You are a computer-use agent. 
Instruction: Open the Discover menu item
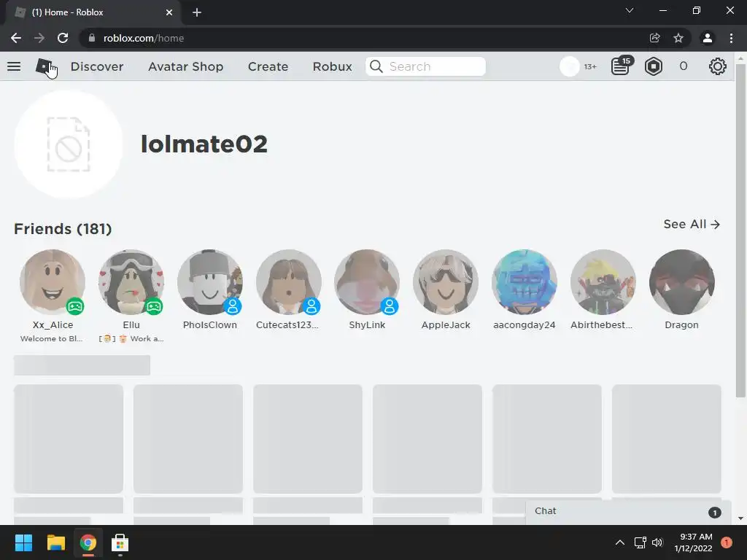pyautogui.click(x=97, y=66)
